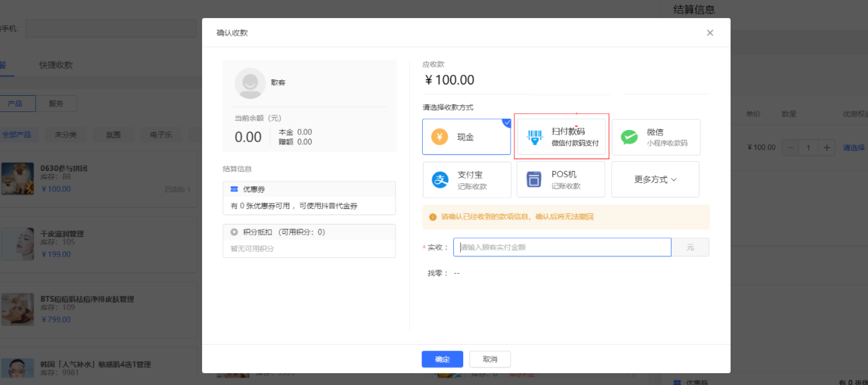Click the ￥100.00 amount due text
The height and width of the screenshot is (385, 868).
(x=449, y=80)
